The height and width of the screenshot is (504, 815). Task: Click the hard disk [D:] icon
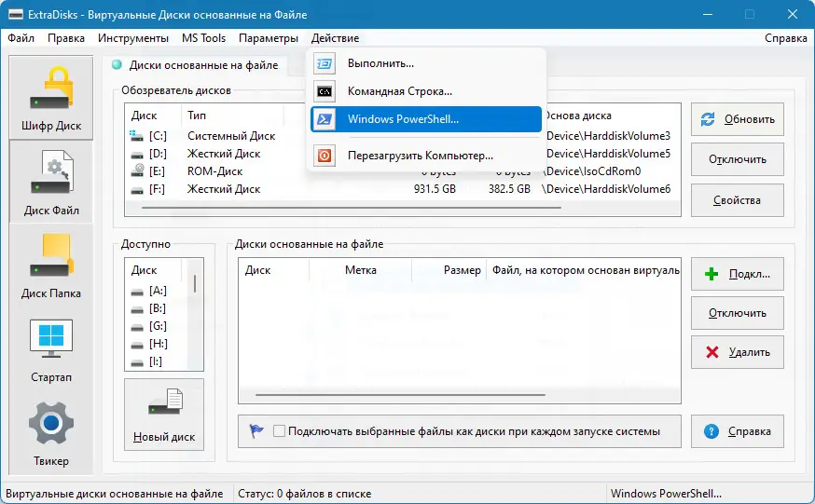(137, 154)
